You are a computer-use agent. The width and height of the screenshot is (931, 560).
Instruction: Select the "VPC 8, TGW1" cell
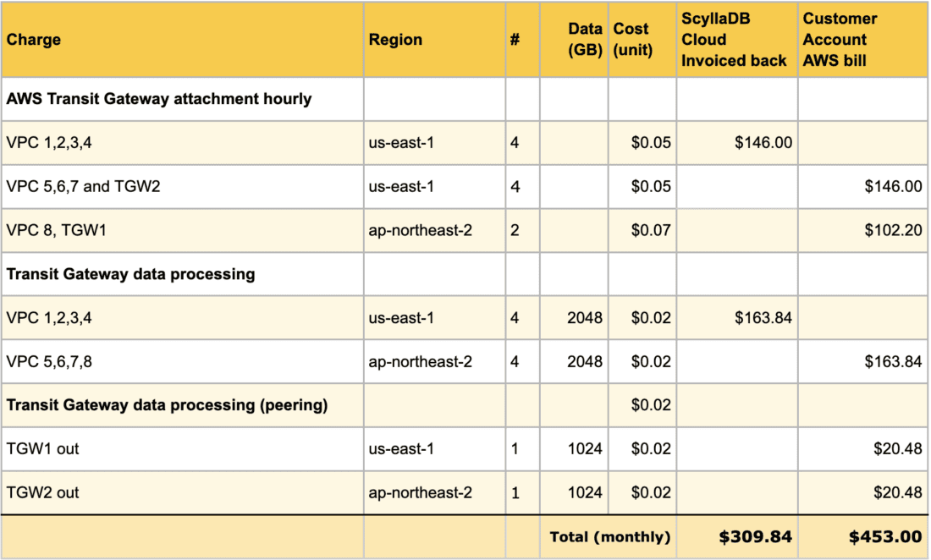(182, 230)
